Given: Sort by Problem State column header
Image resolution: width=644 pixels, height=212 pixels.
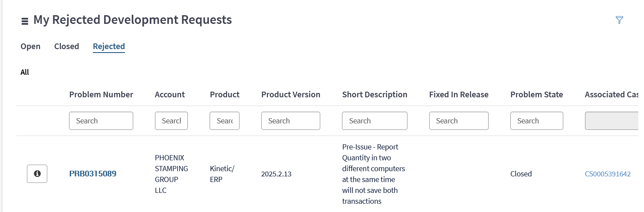Looking at the screenshot, I should [536, 94].
